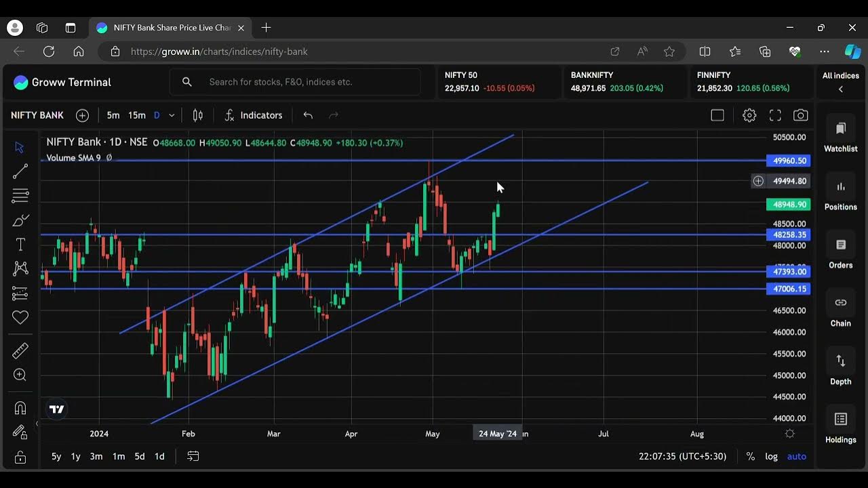
Task: Open the chart type candles selector
Action: point(198,115)
